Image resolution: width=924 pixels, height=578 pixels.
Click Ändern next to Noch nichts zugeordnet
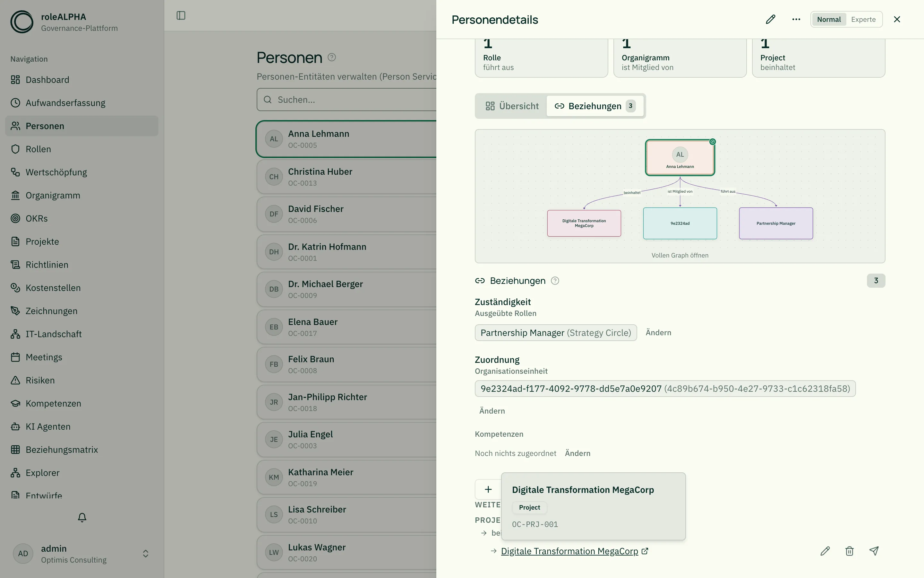(x=577, y=453)
